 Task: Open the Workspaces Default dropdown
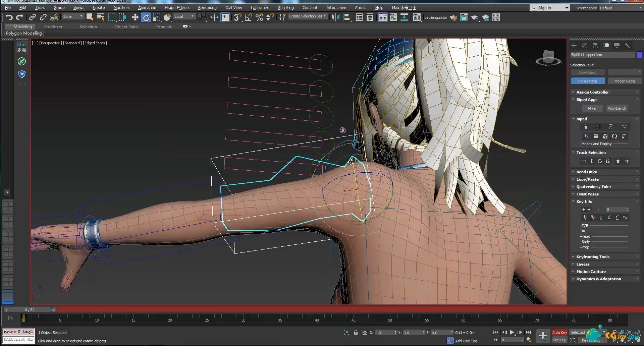(x=621, y=8)
